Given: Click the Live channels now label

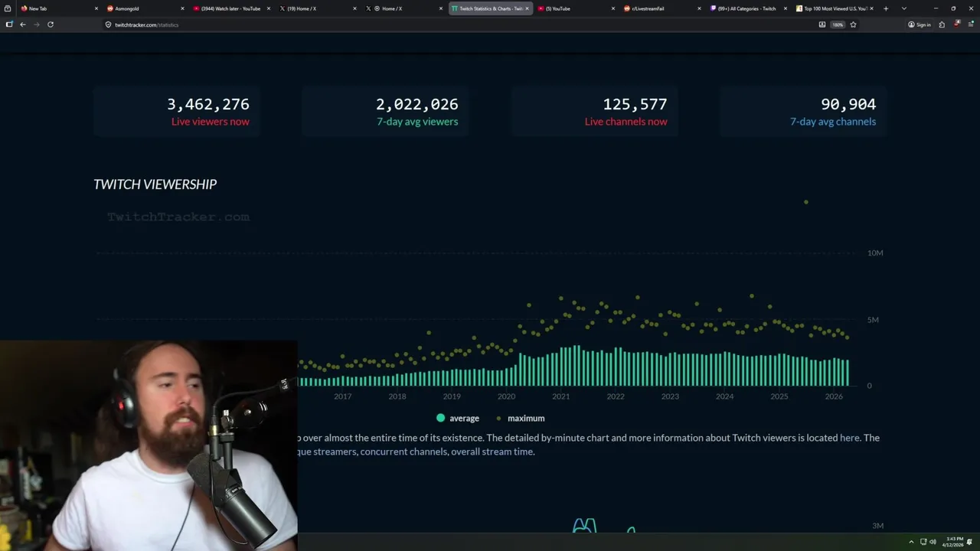Looking at the screenshot, I should pyautogui.click(x=626, y=122).
